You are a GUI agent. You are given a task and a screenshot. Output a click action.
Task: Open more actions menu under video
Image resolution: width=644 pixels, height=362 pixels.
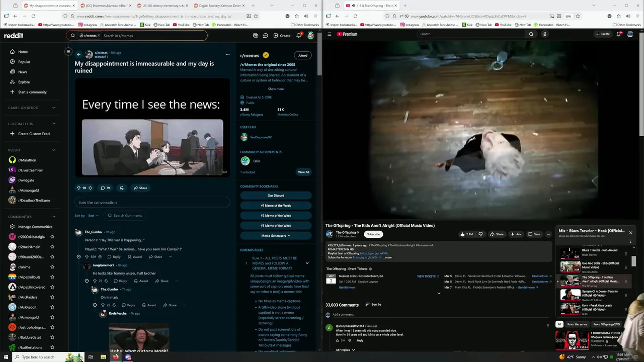coord(548,234)
